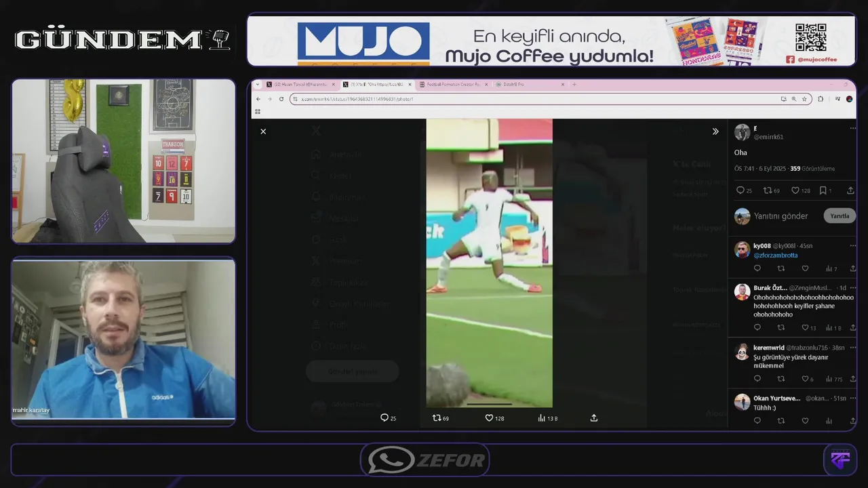Open more options for ky008's comment
The height and width of the screenshot is (488, 868).
coord(853,246)
